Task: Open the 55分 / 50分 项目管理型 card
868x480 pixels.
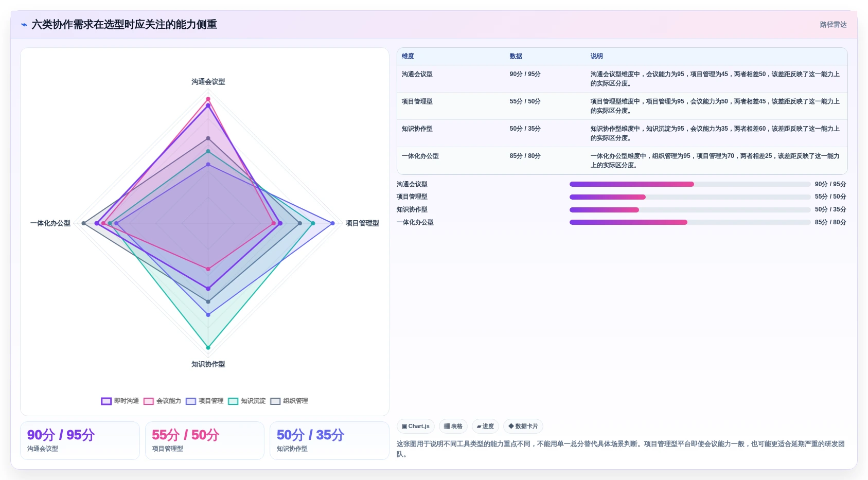Action: pyautogui.click(x=205, y=441)
